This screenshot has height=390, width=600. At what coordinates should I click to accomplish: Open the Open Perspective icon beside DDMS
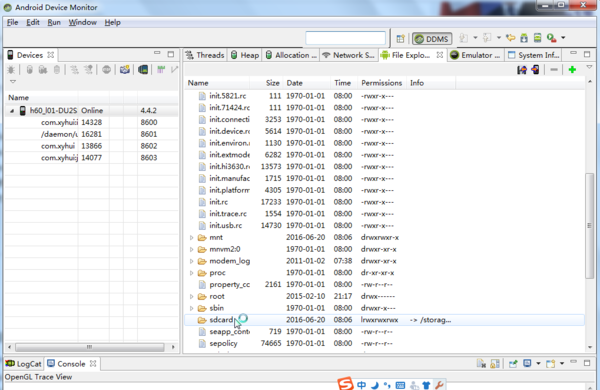[x=400, y=38]
